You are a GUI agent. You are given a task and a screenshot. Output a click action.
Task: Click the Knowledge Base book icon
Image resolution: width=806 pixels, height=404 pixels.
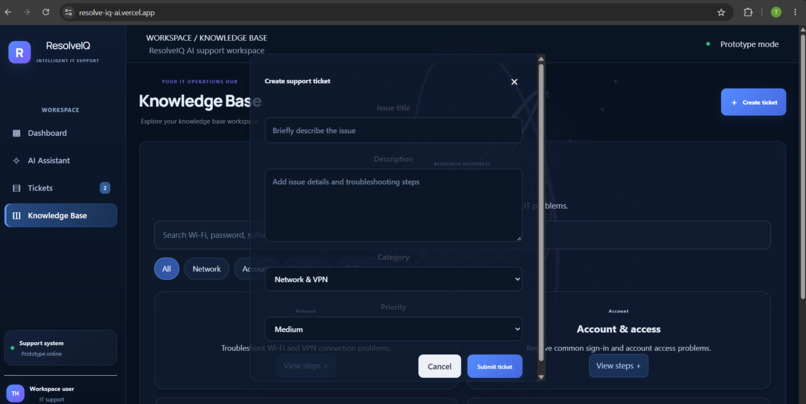coord(16,215)
